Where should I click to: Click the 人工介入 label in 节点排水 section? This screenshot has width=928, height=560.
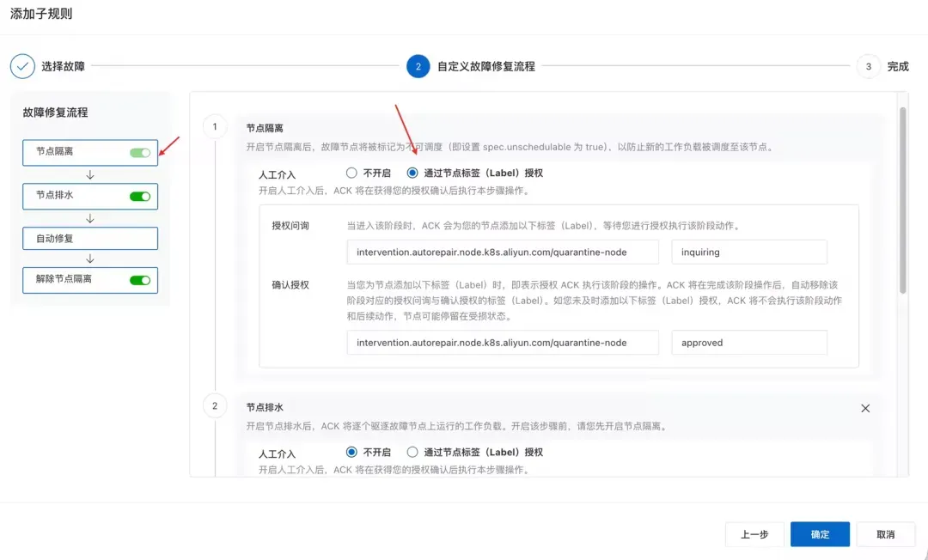(277, 454)
